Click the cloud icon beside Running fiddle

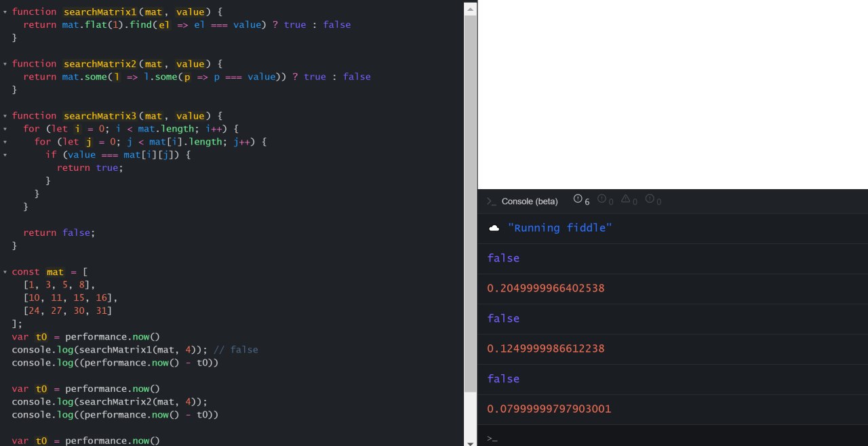click(494, 228)
